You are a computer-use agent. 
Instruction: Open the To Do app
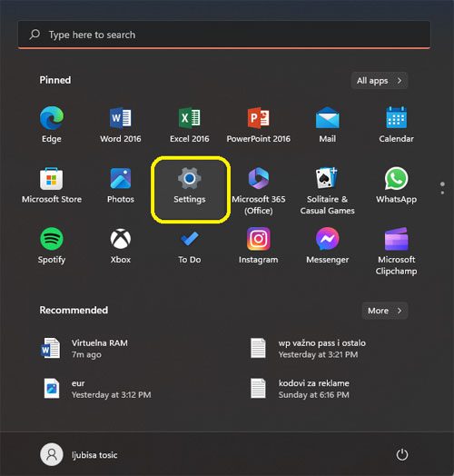coord(190,246)
